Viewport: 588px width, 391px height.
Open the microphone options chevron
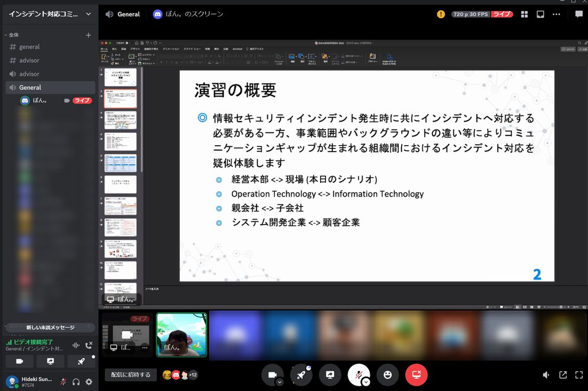[x=364, y=381]
